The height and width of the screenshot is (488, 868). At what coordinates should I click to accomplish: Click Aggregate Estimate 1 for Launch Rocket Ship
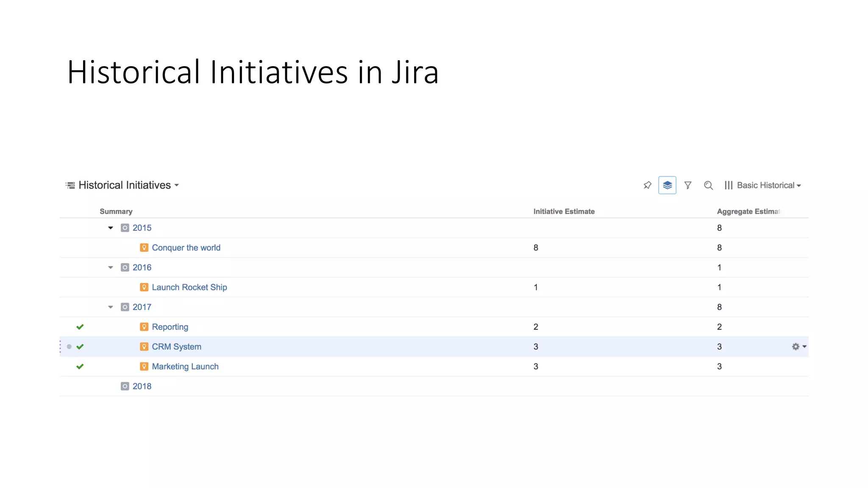click(719, 287)
